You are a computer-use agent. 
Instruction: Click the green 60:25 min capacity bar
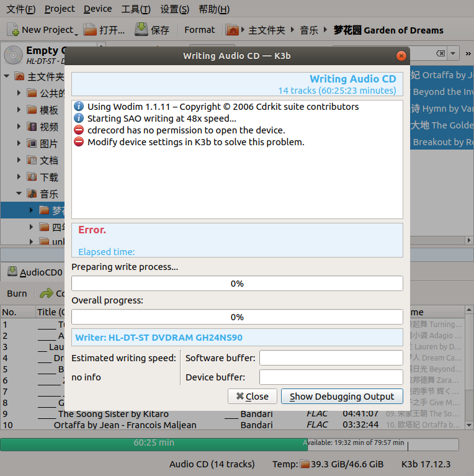[154, 444]
